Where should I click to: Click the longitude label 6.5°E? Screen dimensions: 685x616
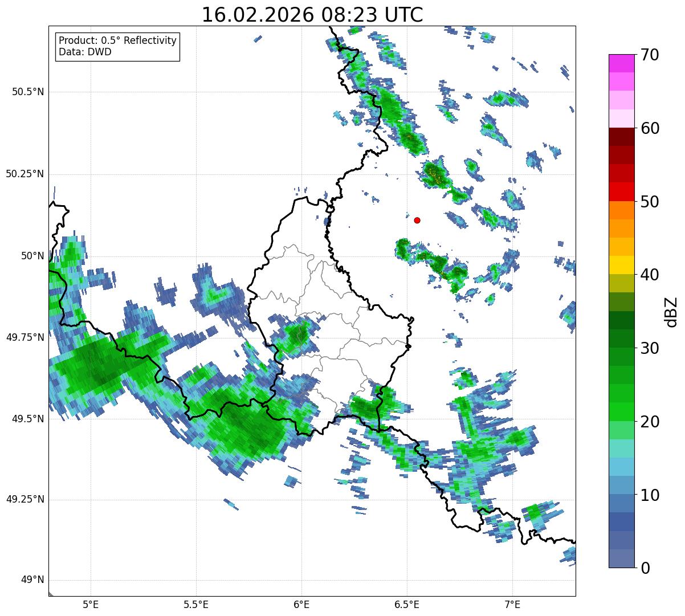tap(407, 604)
